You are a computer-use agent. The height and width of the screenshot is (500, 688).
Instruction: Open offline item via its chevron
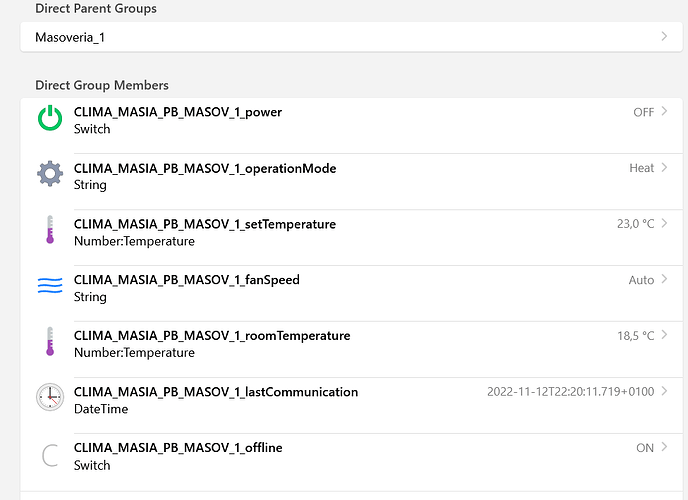click(664, 447)
